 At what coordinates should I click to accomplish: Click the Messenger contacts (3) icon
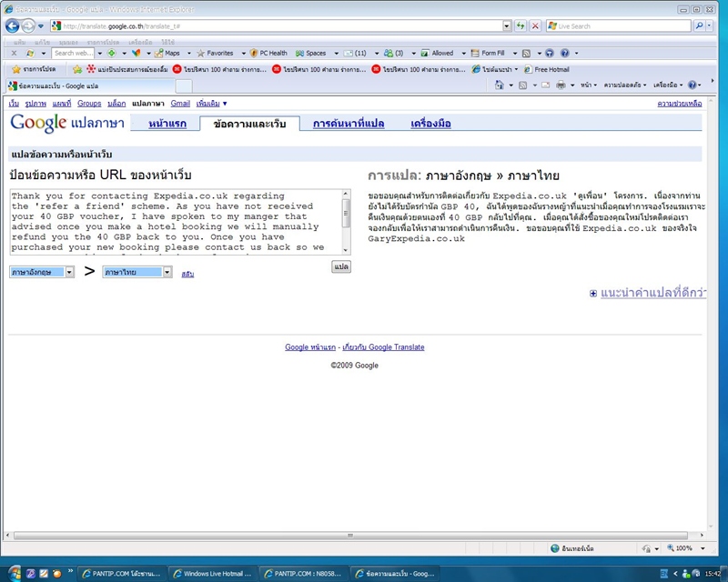[x=394, y=54]
